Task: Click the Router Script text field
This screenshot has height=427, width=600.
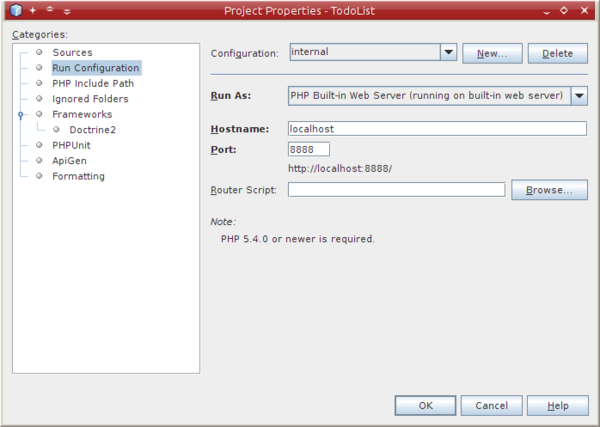Action: (396, 190)
